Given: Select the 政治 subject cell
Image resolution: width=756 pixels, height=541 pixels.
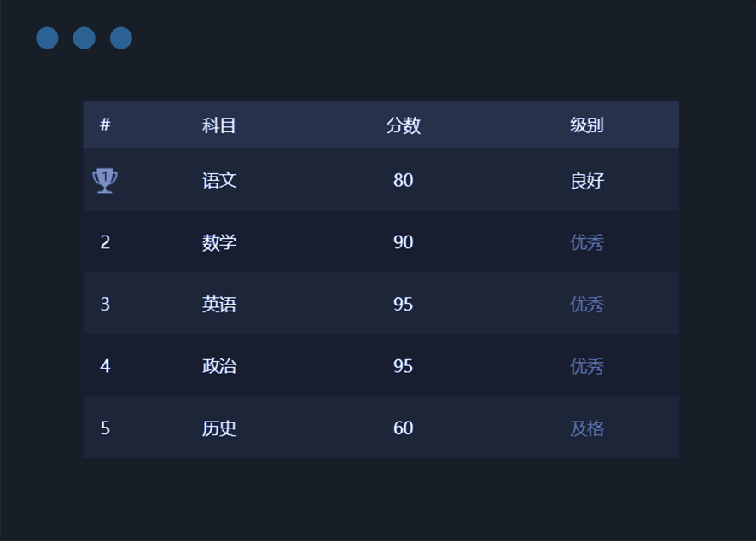Looking at the screenshot, I should pyautogui.click(x=218, y=366).
